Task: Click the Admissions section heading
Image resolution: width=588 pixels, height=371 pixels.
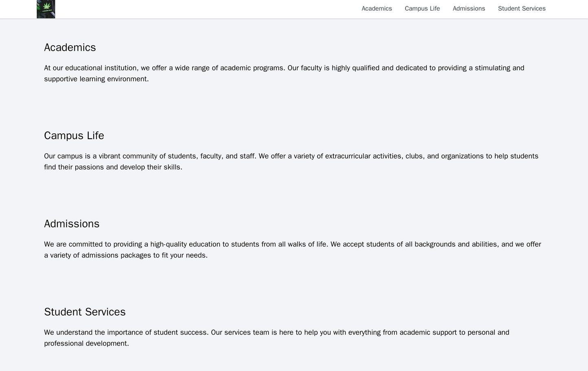Action: [x=72, y=224]
